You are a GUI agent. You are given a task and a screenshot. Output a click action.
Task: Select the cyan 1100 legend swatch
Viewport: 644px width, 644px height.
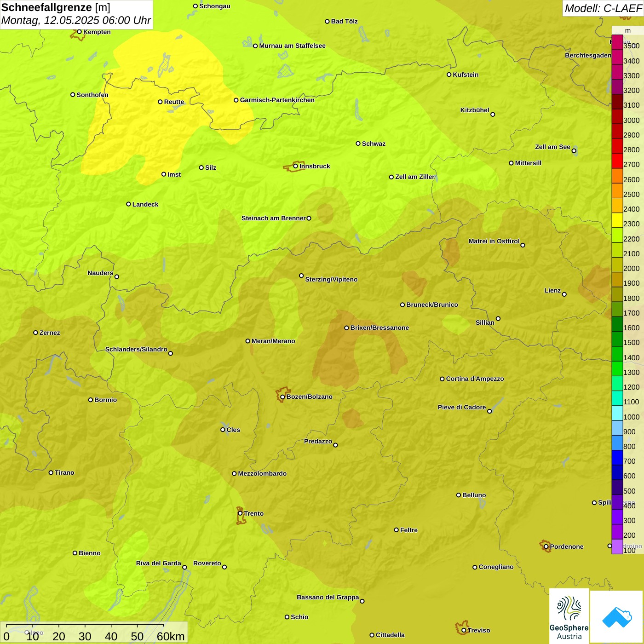coord(617,398)
